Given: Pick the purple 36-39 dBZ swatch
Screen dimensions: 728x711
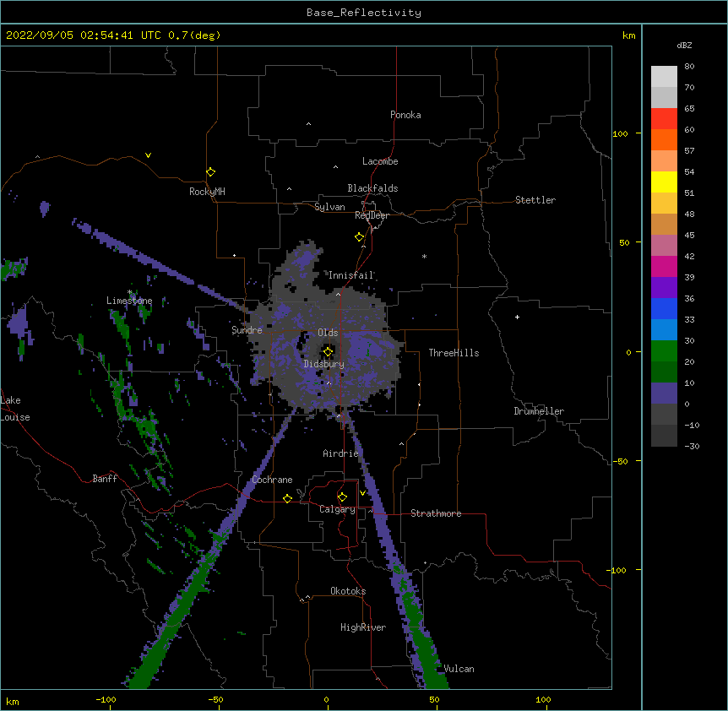Looking at the screenshot, I should [664, 288].
